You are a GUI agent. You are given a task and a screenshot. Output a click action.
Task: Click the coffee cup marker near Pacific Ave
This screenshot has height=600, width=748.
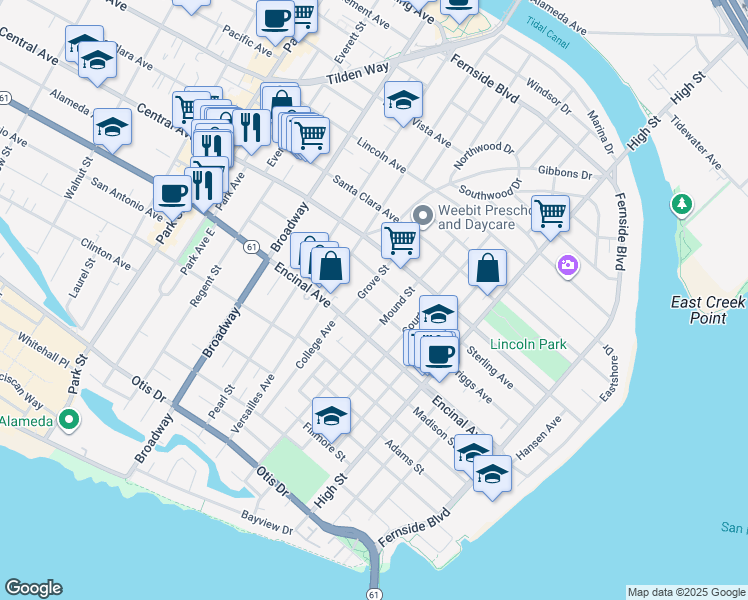275,21
